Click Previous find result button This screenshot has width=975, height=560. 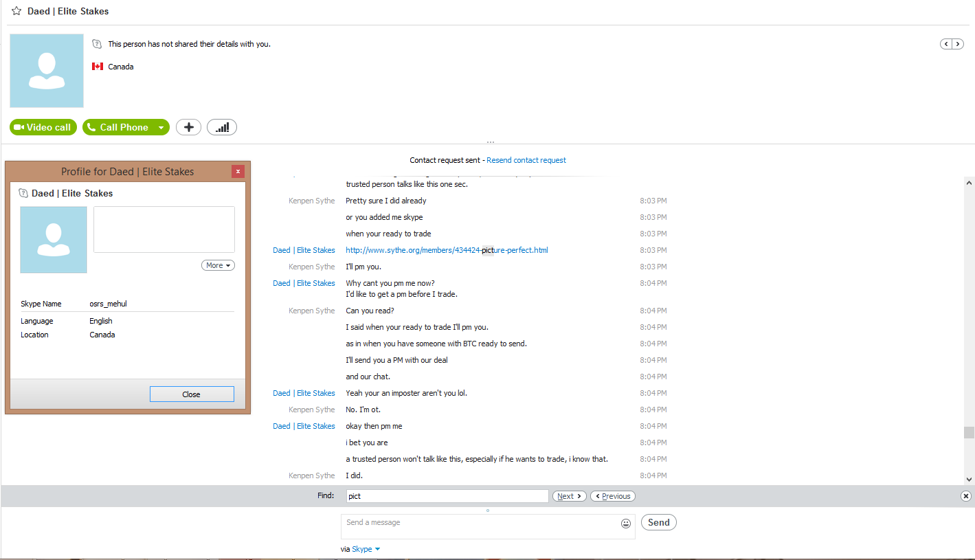(x=613, y=496)
